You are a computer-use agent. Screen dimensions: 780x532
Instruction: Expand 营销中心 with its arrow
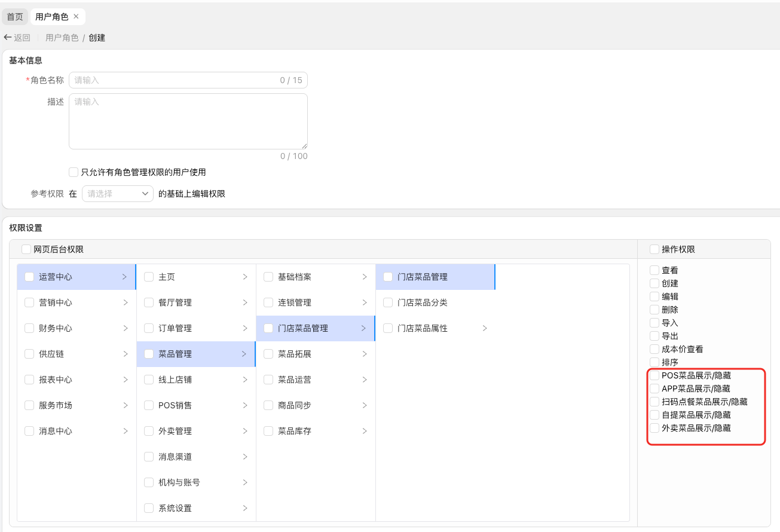[x=125, y=302]
